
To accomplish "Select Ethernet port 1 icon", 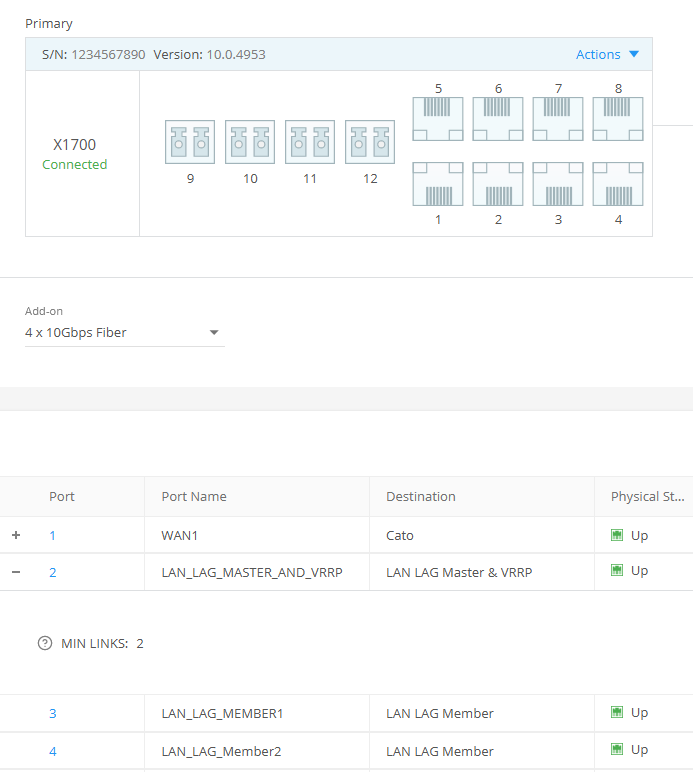I will [438, 184].
